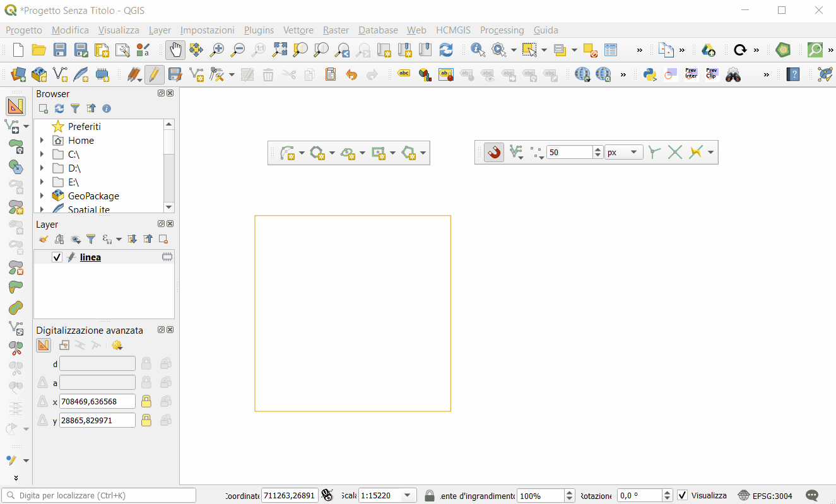Select the Pan Map hand tool
This screenshot has width=836, height=504.
(175, 50)
